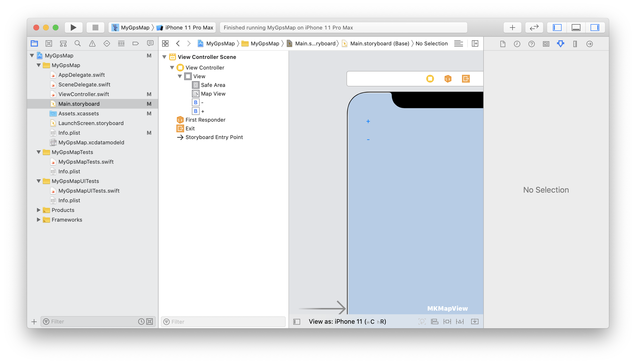Screen dimensions: 636x364
Task: Show the Source Control navigator
Action: point(49,43)
